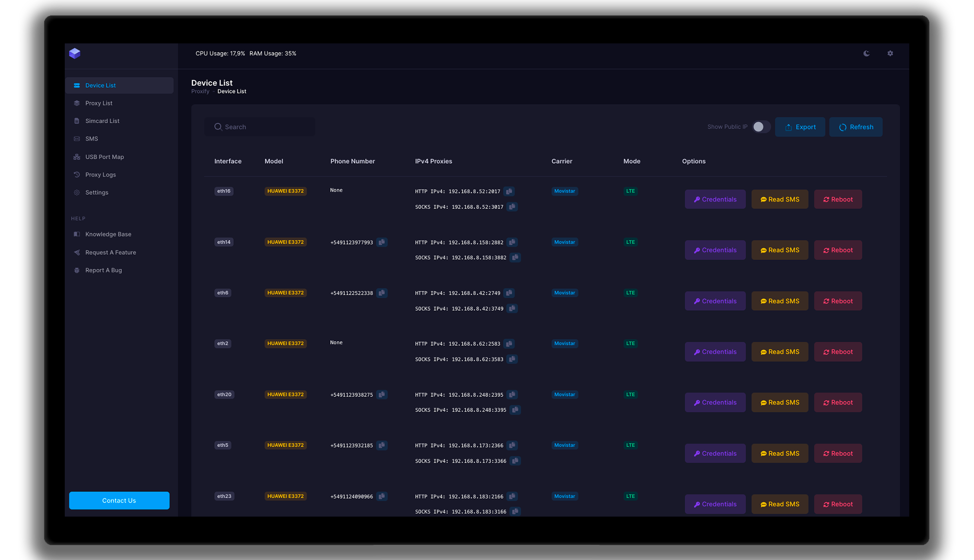This screenshot has width=974, height=560.
Task: Copy phone number +5491123977993
Action: 382,242
